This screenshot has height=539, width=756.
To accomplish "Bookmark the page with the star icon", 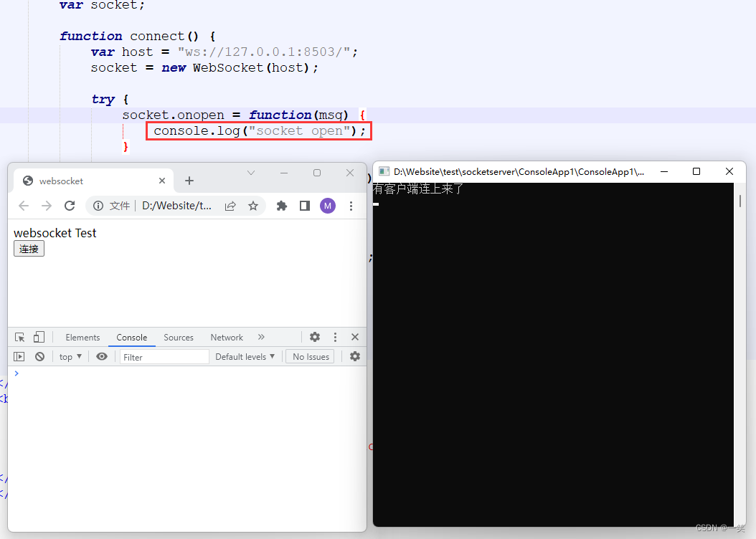I will click(252, 205).
